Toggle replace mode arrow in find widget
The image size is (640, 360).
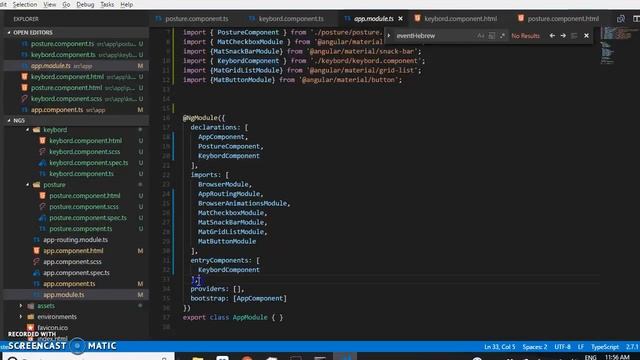tap(389, 36)
